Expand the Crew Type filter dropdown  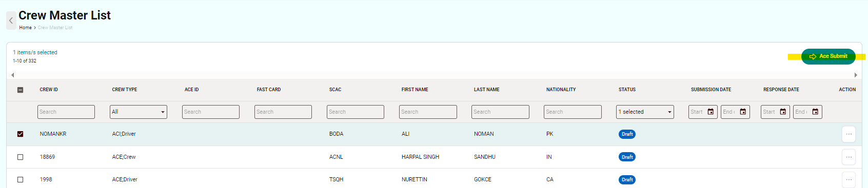[139, 112]
